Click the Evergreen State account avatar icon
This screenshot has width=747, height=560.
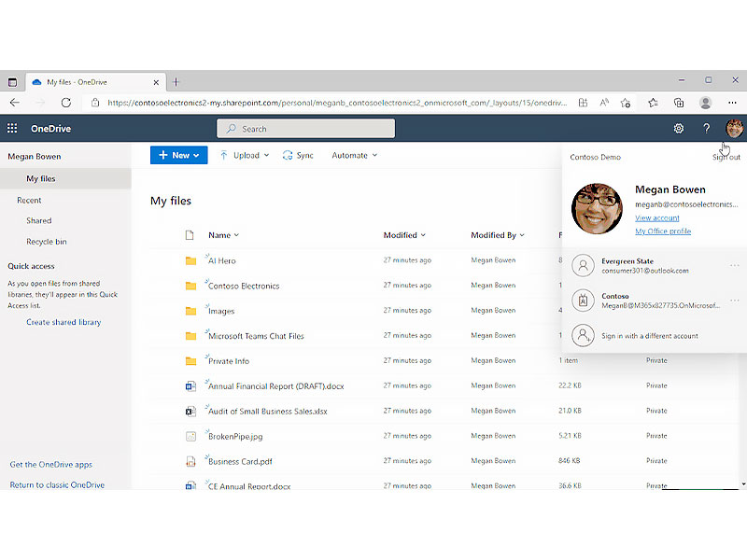point(583,265)
